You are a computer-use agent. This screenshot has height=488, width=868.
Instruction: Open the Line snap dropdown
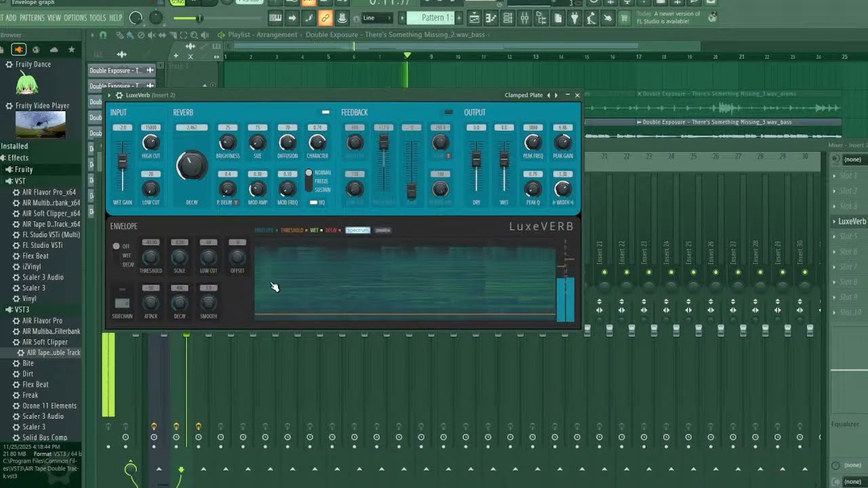[x=377, y=18]
